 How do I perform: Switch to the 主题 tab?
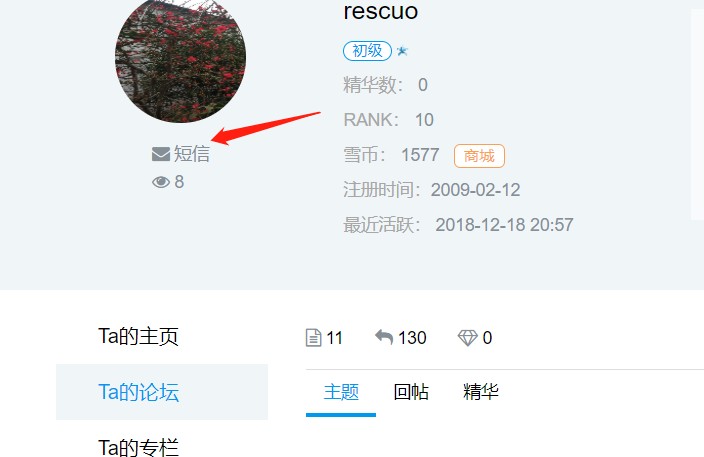click(341, 392)
